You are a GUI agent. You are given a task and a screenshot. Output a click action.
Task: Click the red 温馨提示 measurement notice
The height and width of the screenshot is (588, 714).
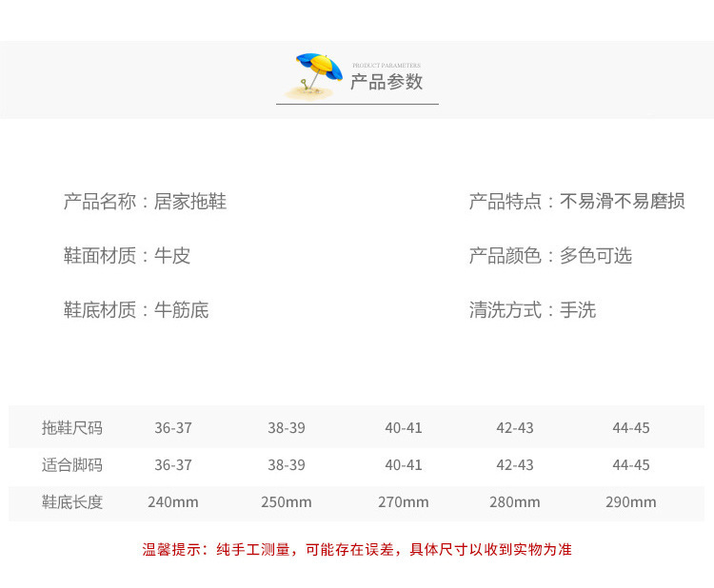point(357,549)
